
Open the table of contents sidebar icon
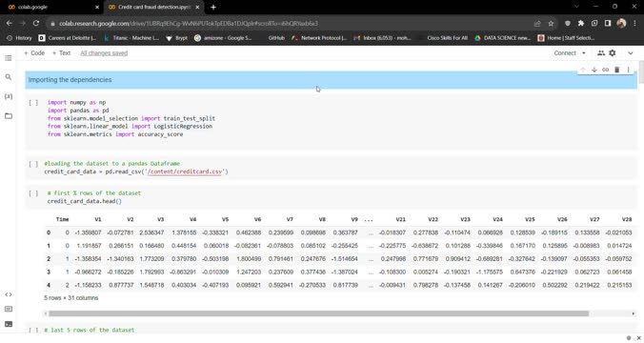[x=9, y=58]
